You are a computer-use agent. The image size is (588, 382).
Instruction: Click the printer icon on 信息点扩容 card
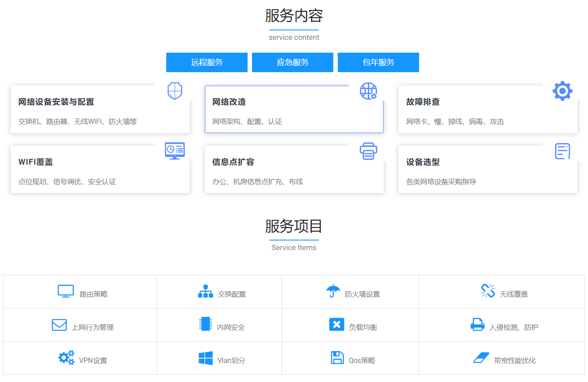click(x=368, y=151)
